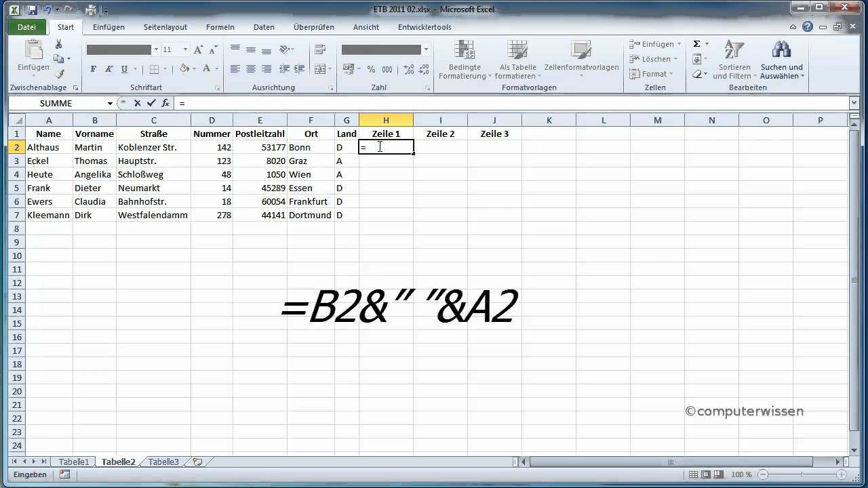Switch to the Formeln tab

pyautogui.click(x=220, y=27)
